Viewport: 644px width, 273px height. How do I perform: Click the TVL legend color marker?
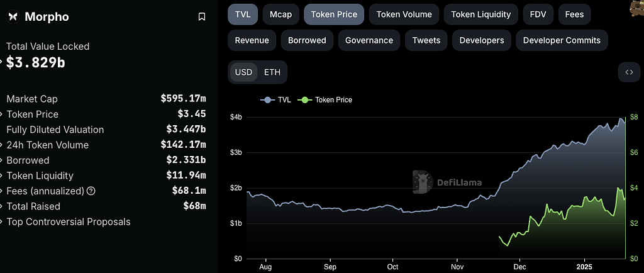[x=267, y=100]
